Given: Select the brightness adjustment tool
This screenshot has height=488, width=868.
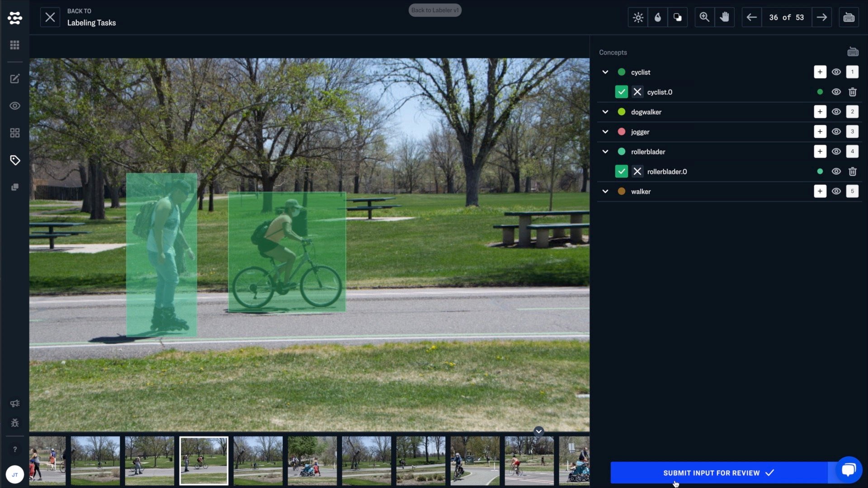Looking at the screenshot, I should point(638,18).
